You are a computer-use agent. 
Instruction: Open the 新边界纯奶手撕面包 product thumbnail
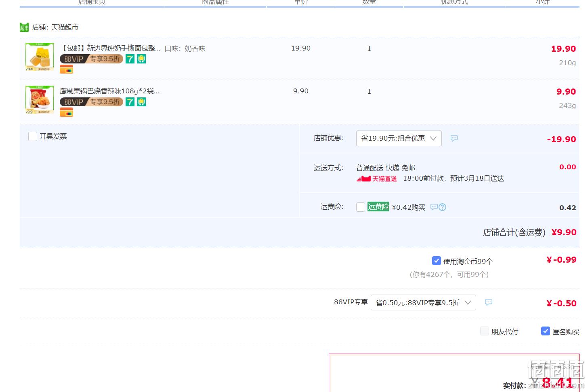[40, 57]
